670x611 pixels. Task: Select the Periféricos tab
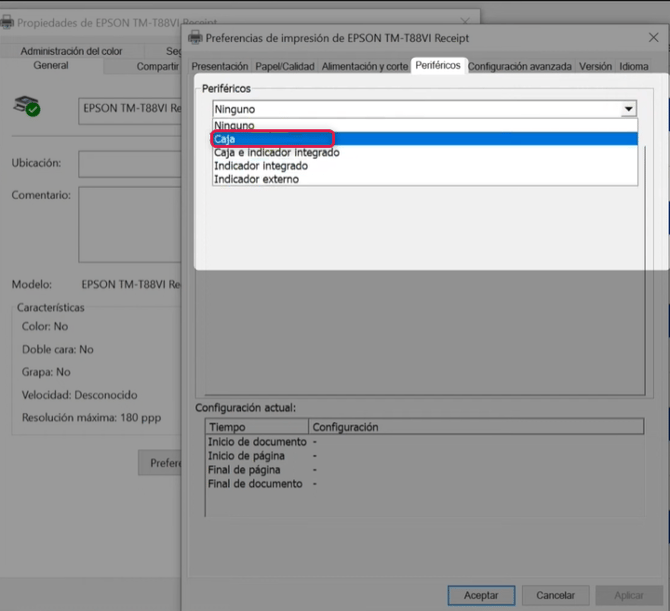438,65
